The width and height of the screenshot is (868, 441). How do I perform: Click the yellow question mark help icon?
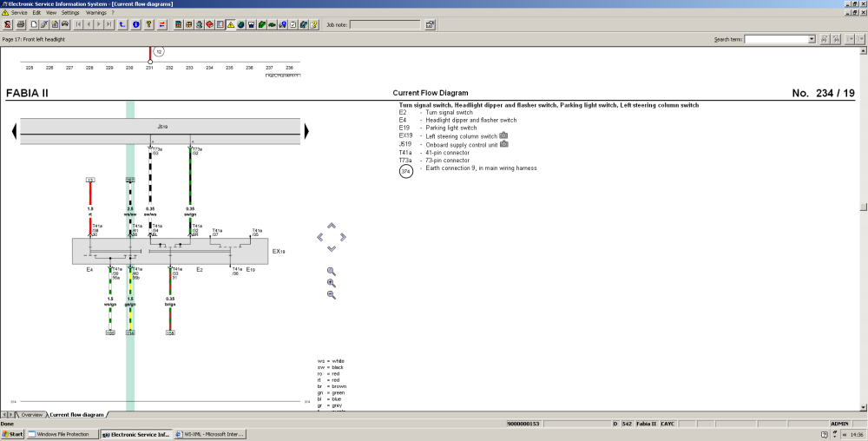tap(149, 24)
